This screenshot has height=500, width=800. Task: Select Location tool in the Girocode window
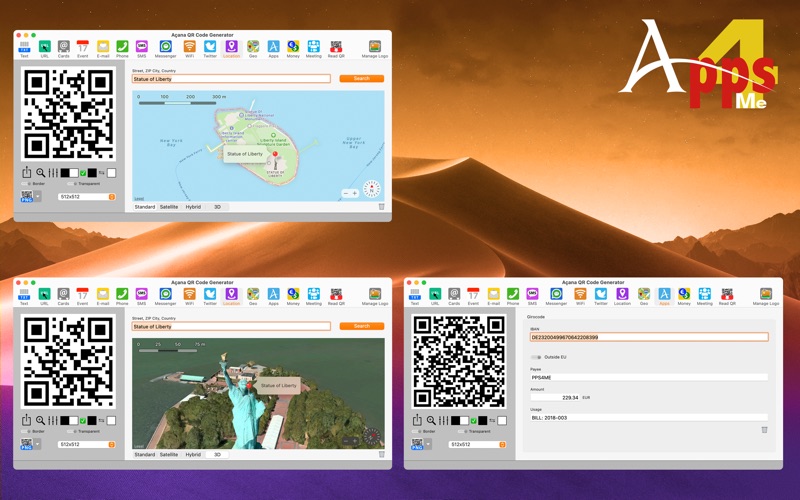pos(622,296)
